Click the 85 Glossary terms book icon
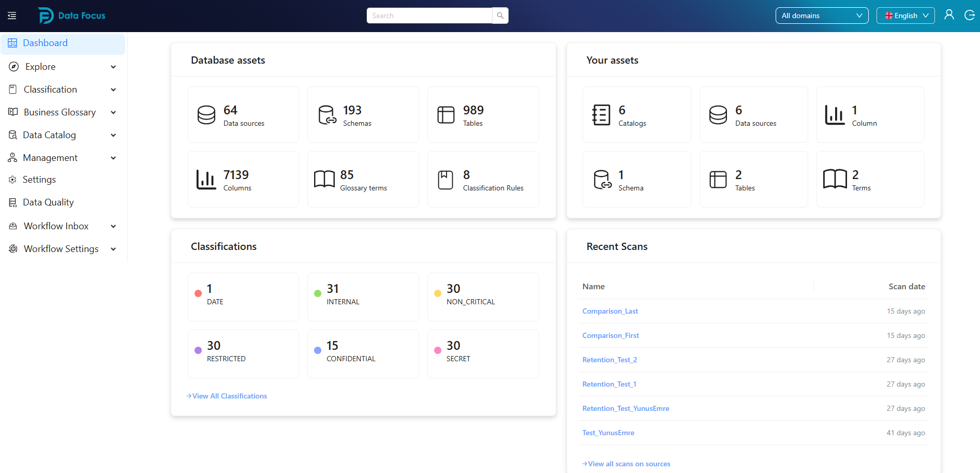This screenshot has width=980, height=473. (324, 180)
